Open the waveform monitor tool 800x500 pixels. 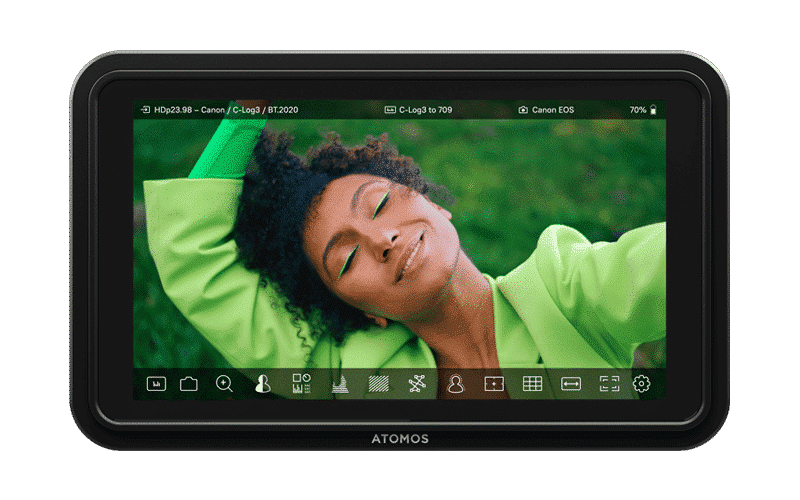156,383
